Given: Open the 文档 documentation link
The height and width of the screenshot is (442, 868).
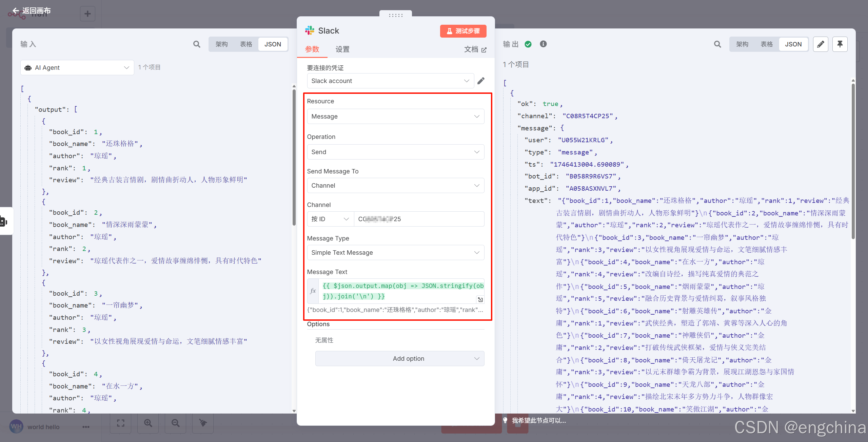Looking at the screenshot, I should (475, 50).
